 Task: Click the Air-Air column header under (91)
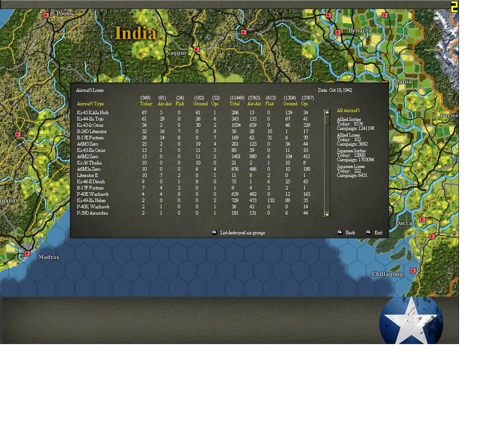pyautogui.click(x=164, y=104)
